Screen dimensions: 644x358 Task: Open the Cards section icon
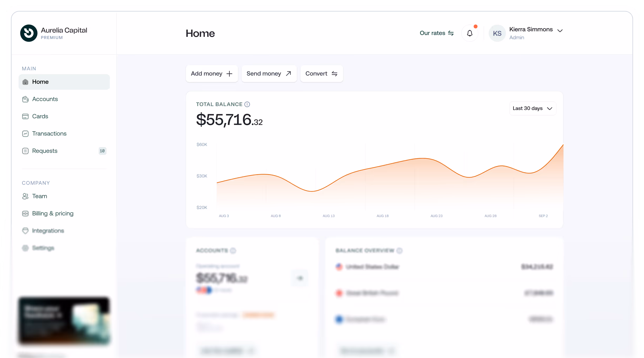[x=25, y=116]
